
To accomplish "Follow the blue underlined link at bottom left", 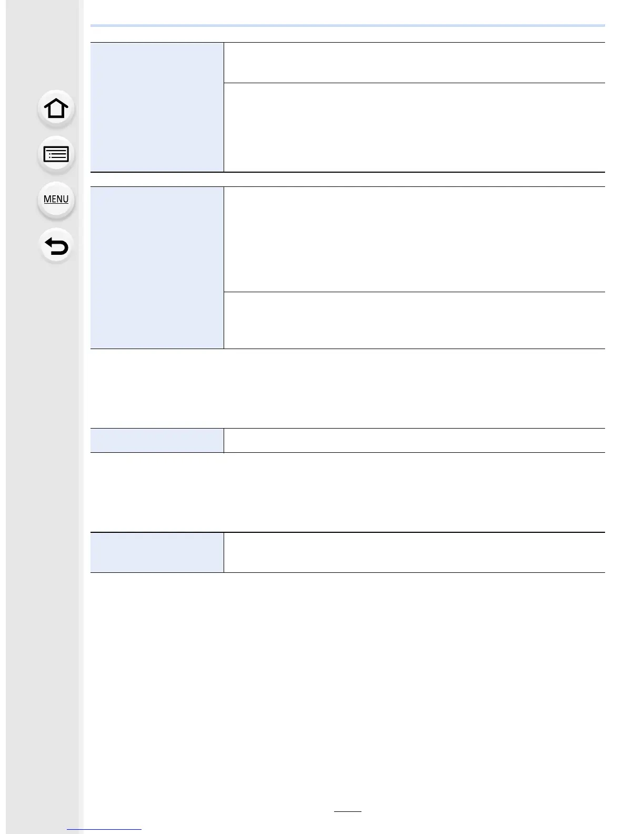I will tap(105, 829).
